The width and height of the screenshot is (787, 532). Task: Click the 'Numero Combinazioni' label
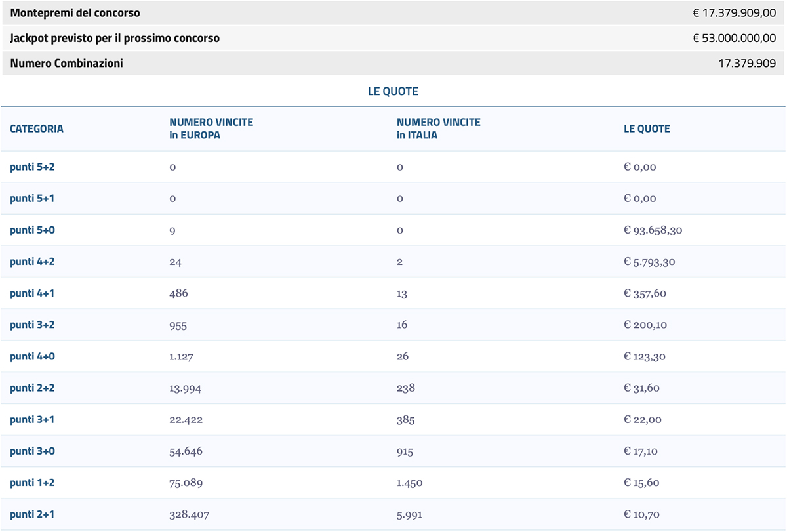(66, 64)
